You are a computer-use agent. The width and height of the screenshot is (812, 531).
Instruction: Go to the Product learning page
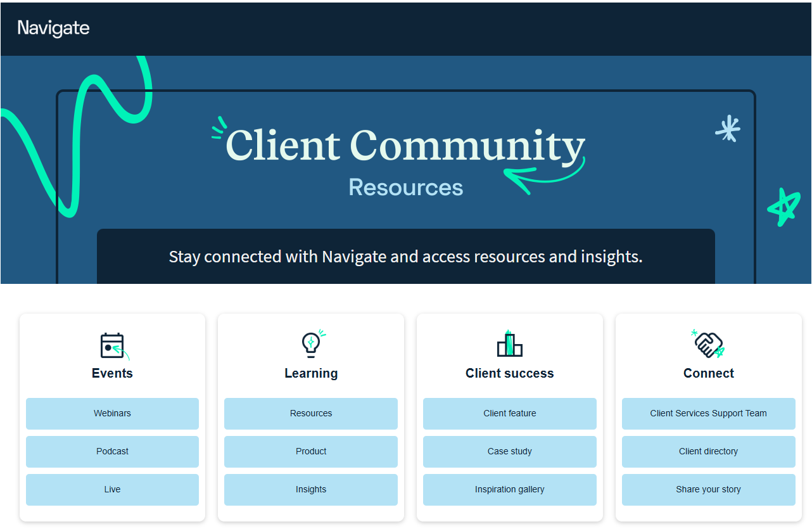click(311, 451)
